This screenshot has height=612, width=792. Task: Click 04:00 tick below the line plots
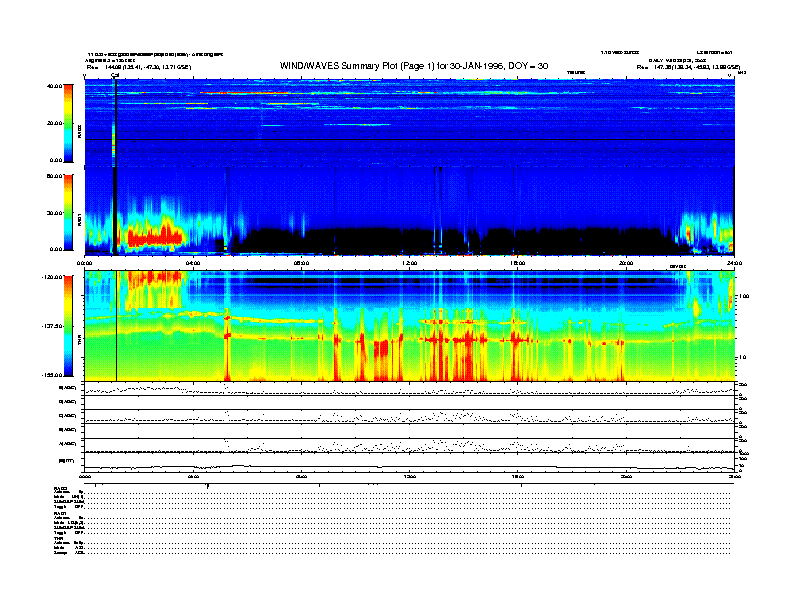point(193,476)
